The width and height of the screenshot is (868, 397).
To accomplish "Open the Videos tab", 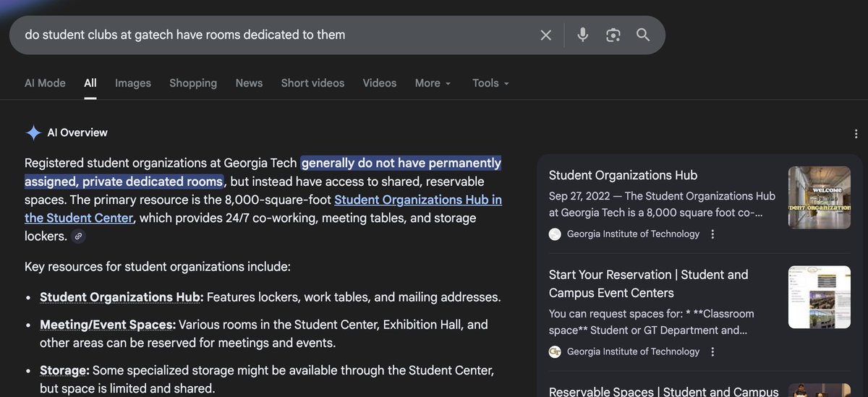I will 380,83.
